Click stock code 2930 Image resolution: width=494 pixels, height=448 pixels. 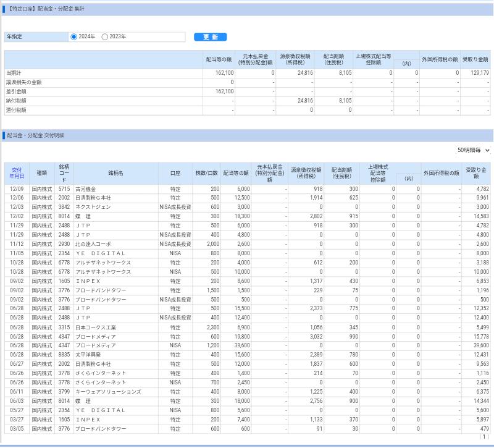pos(64,244)
